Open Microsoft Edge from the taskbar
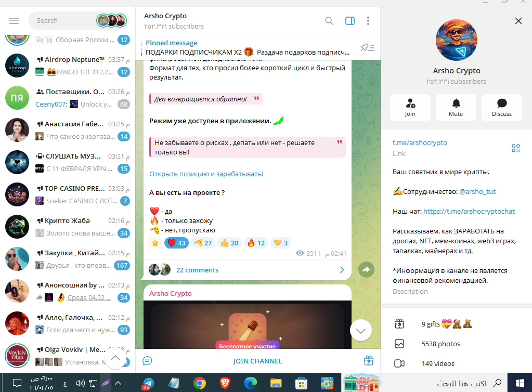Screen dimensions: 532x392 click(251, 383)
